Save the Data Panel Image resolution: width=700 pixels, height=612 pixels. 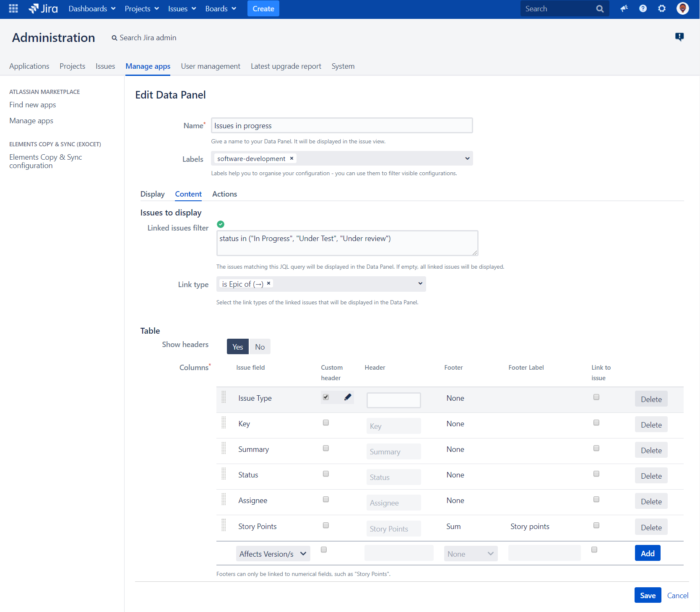point(648,595)
